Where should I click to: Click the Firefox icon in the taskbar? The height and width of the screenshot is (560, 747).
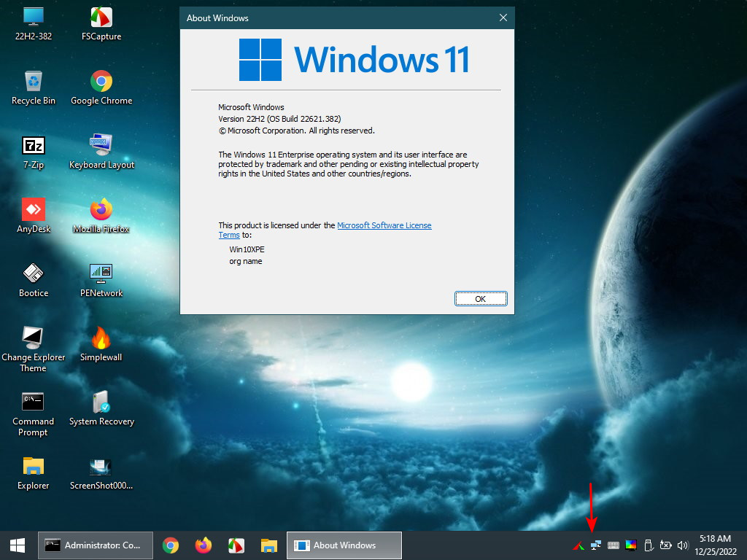(204, 545)
